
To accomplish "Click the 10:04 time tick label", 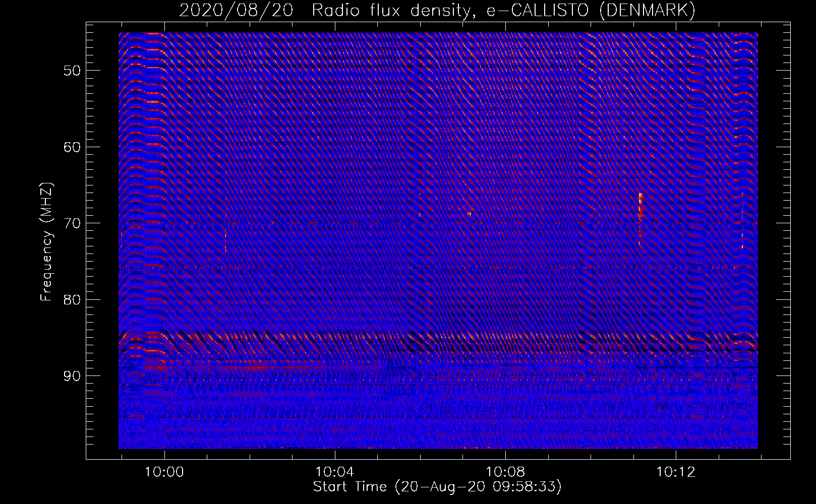I will point(334,472).
